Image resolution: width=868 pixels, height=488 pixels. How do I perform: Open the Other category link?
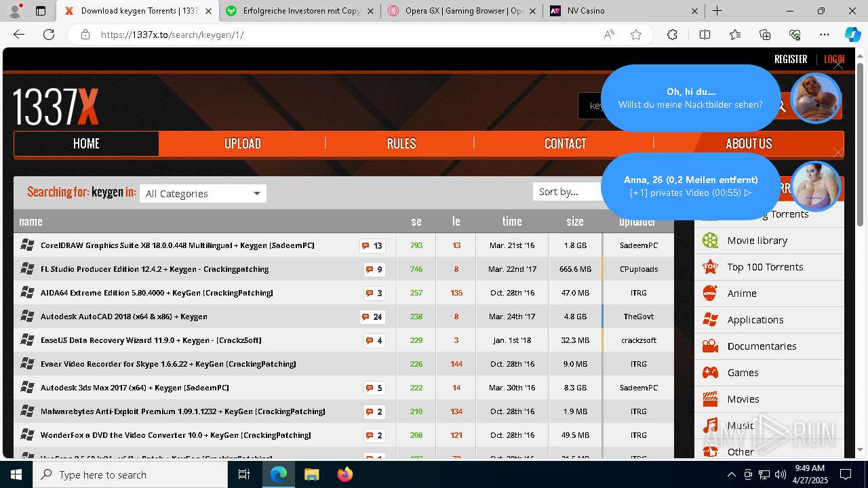[x=741, y=452]
